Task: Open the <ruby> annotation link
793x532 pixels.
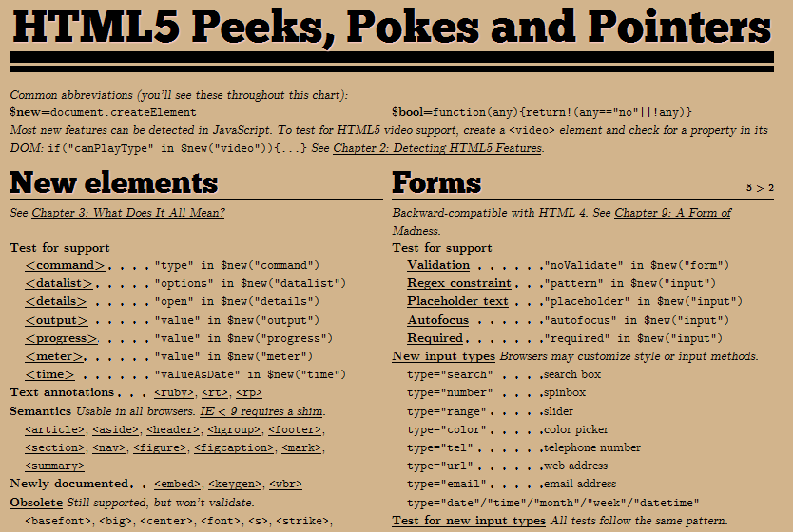Action: coord(174,392)
